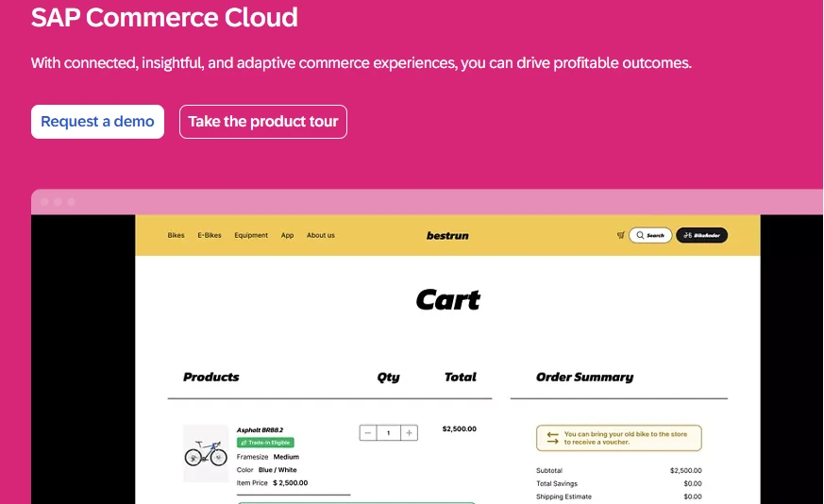Increase quantity with the plus button

409,432
